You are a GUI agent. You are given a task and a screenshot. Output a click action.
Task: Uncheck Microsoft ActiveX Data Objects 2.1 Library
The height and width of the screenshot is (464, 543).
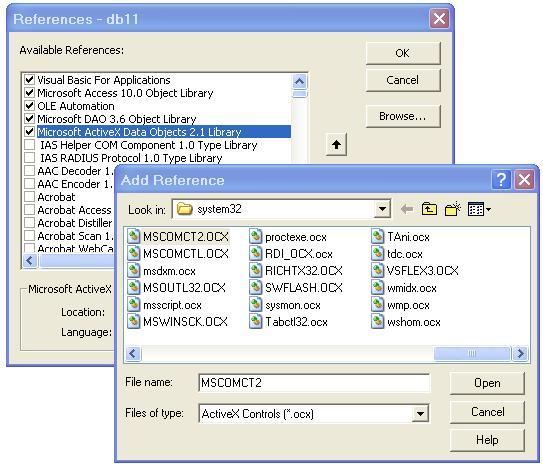(x=30, y=132)
